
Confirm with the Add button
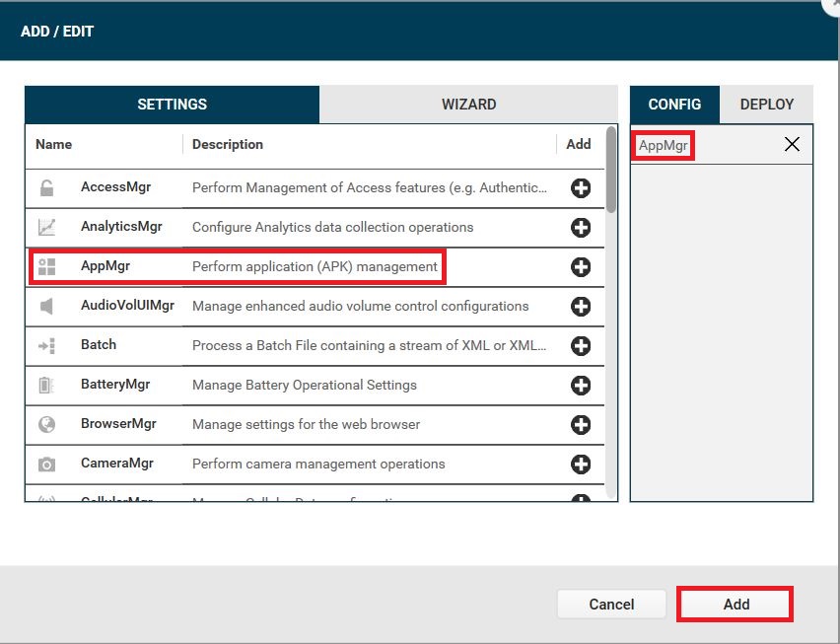click(x=735, y=605)
